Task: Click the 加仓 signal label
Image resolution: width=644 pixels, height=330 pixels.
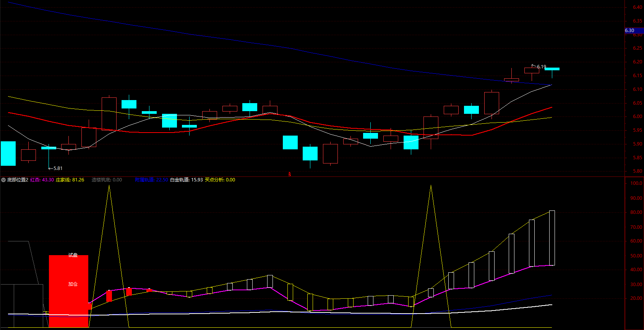Action: coord(73,284)
